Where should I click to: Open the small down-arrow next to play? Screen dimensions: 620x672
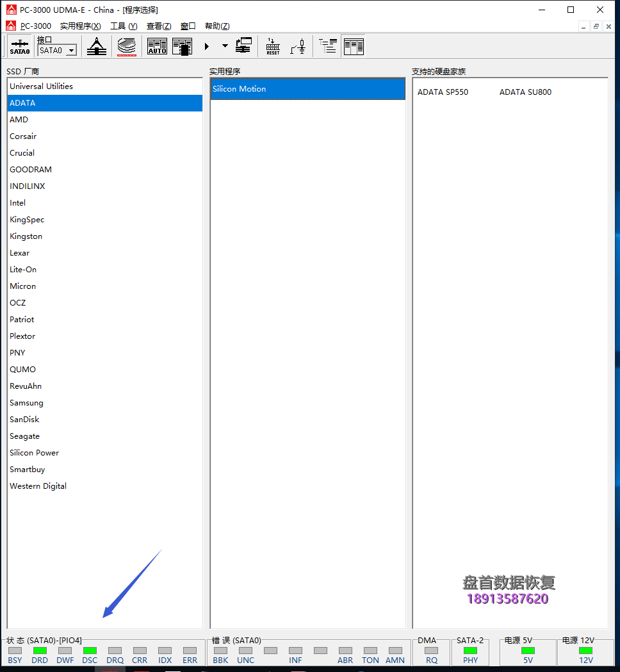225,46
